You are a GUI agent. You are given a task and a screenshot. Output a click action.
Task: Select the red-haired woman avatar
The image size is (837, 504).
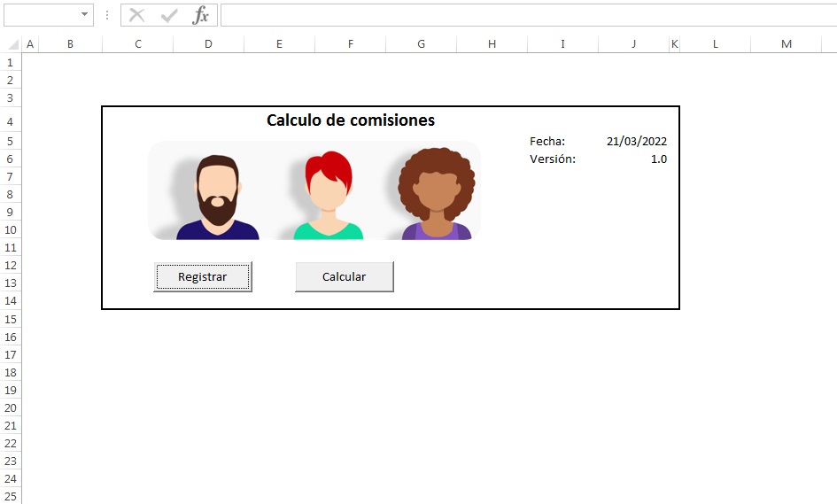pos(329,196)
